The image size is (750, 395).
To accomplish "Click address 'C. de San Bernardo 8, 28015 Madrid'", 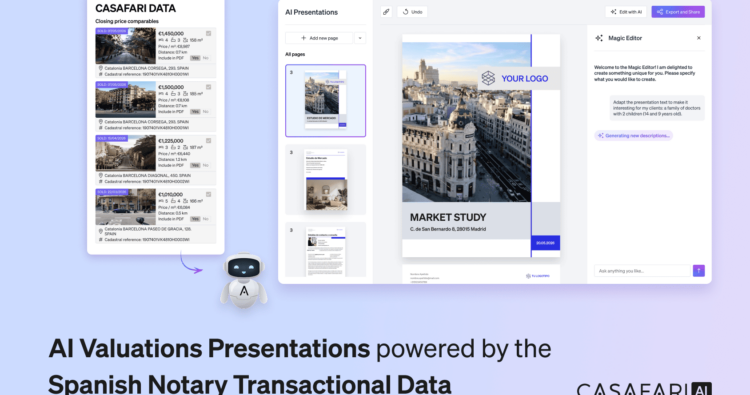I will tap(448, 230).
